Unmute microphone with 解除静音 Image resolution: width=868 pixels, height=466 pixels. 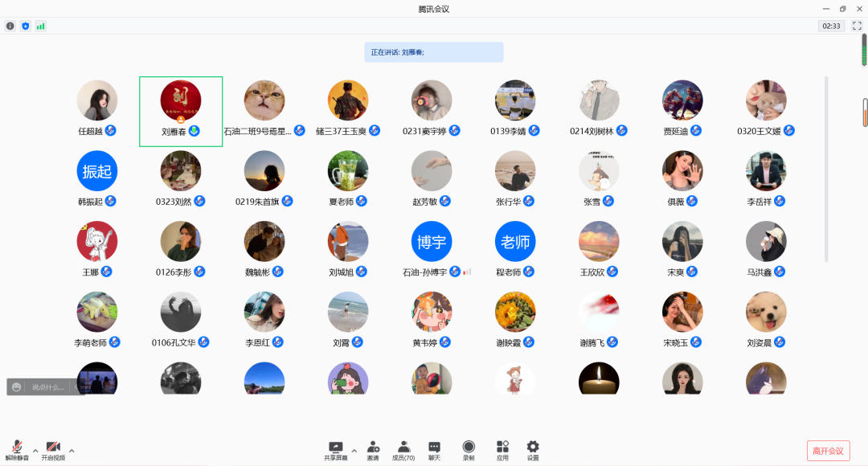[17, 450]
